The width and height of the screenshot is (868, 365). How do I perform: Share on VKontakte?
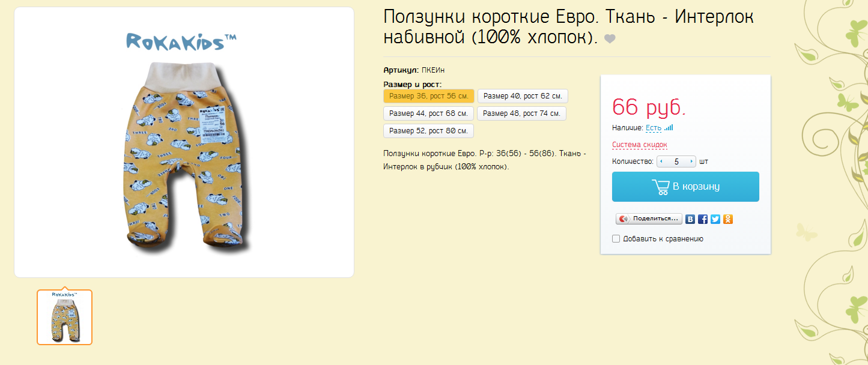click(691, 219)
